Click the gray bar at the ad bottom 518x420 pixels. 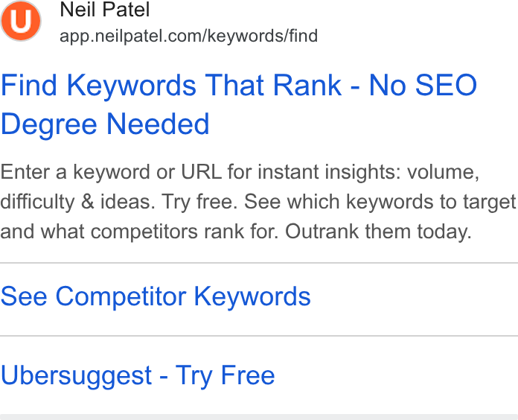pyautogui.click(x=259, y=417)
